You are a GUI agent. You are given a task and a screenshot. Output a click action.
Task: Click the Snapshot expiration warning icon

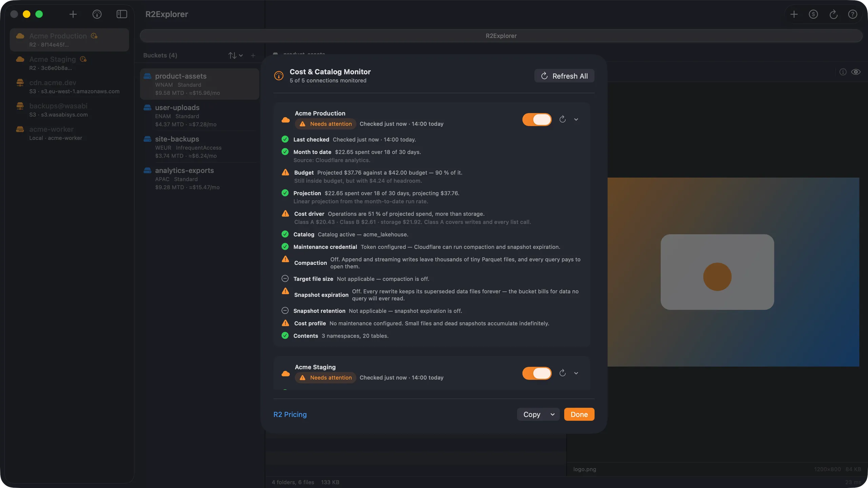tap(285, 291)
